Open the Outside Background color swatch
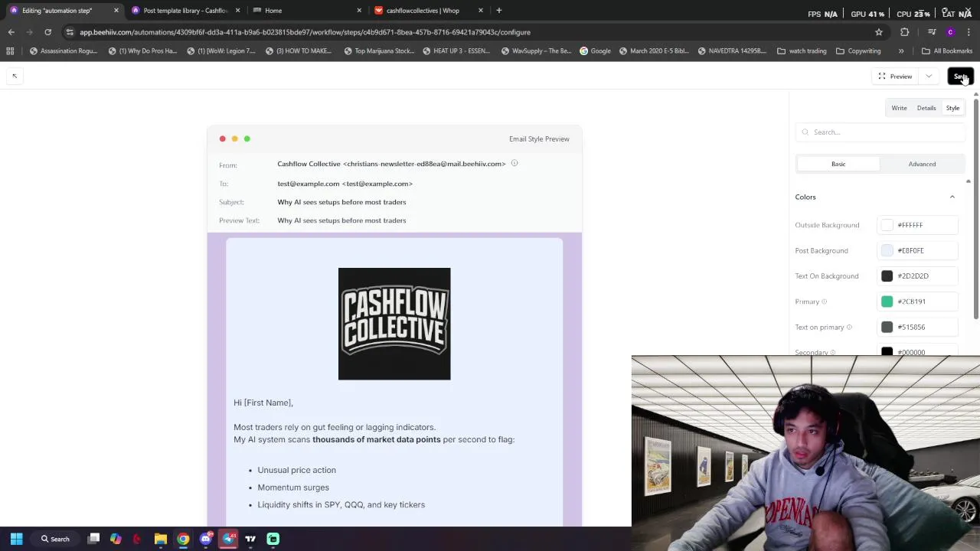Viewport: 980px width, 551px height. (x=887, y=225)
